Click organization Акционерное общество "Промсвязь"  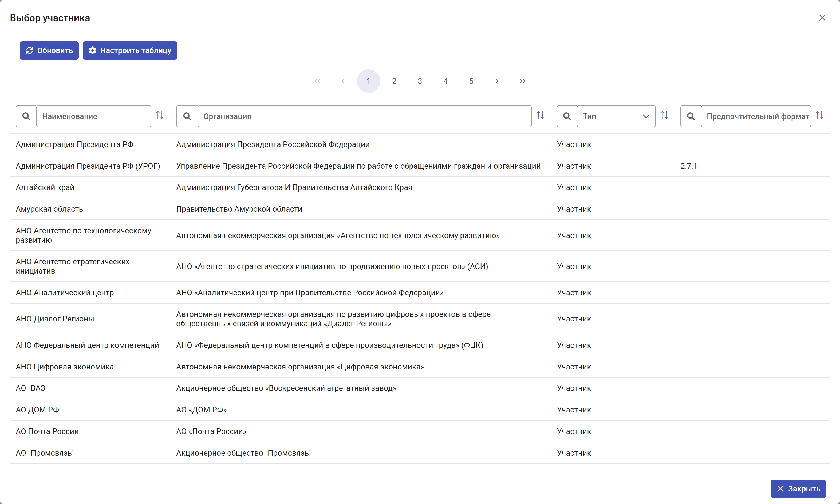pyautogui.click(x=243, y=453)
